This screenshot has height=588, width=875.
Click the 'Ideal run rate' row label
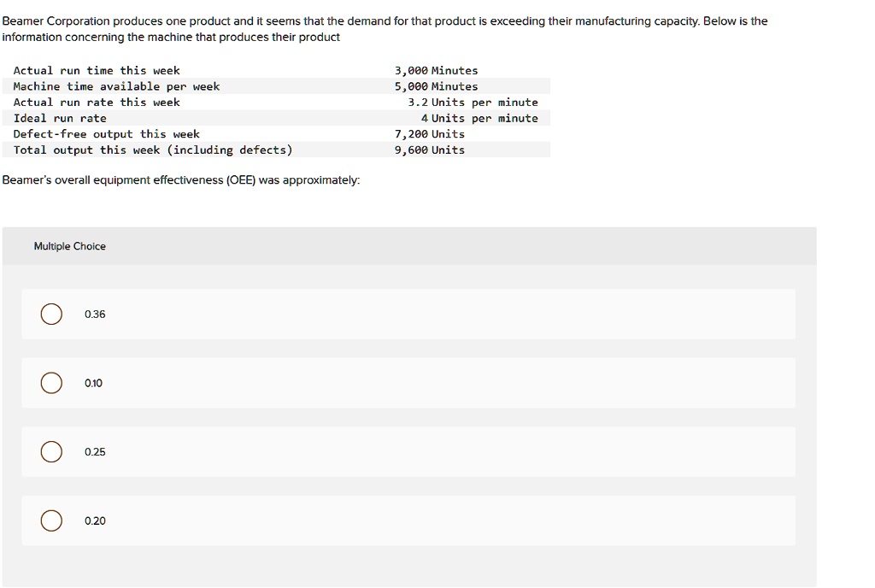(x=60, y=118)
